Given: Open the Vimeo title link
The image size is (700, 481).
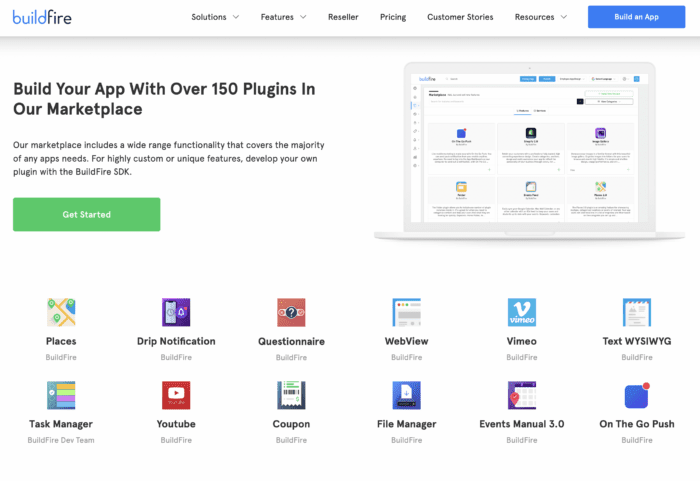Looking at the screenshot, I should (521, 341).
